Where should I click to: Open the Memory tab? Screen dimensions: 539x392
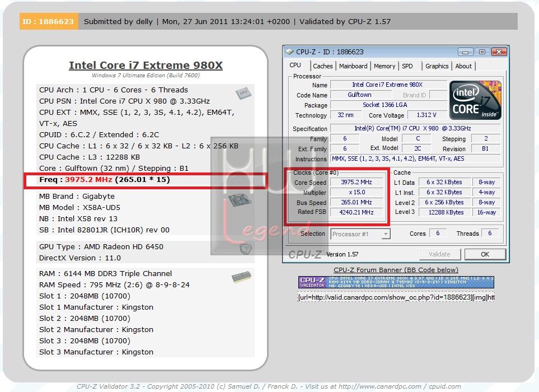coord(385,66)
